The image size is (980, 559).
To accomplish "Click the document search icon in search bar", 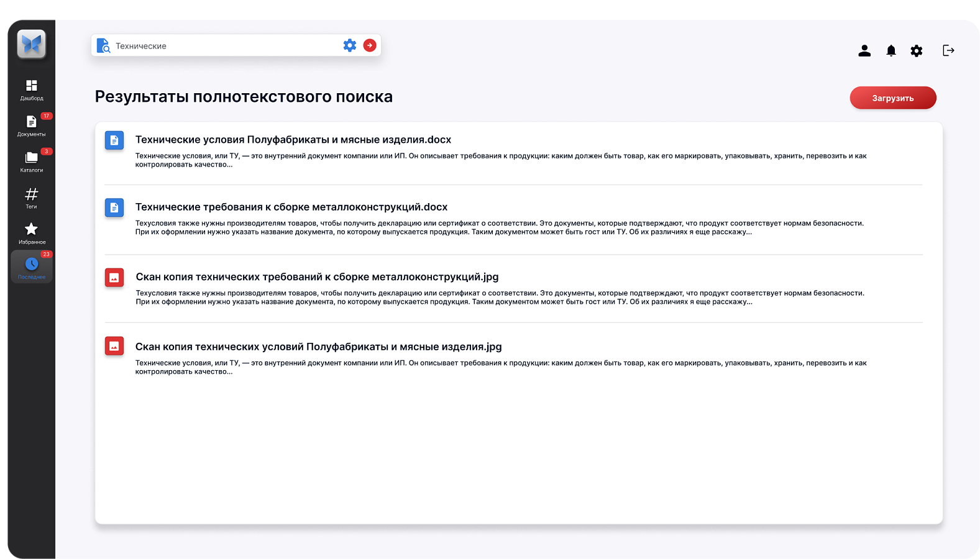I will 103,45.
